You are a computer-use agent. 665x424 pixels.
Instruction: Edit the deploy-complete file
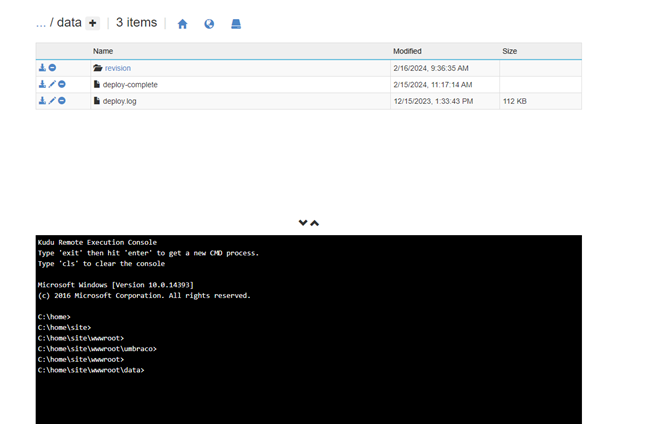pos(52,85)
